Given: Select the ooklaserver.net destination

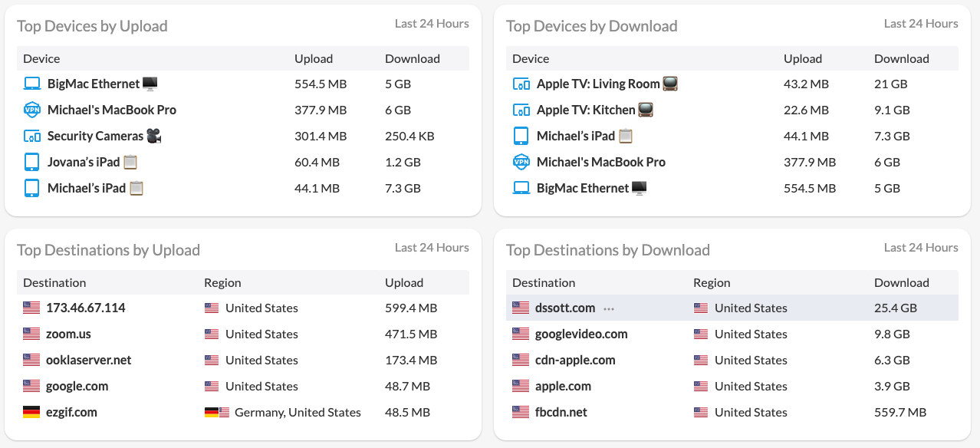Looking at the screenshot, I should pos(89,360).
